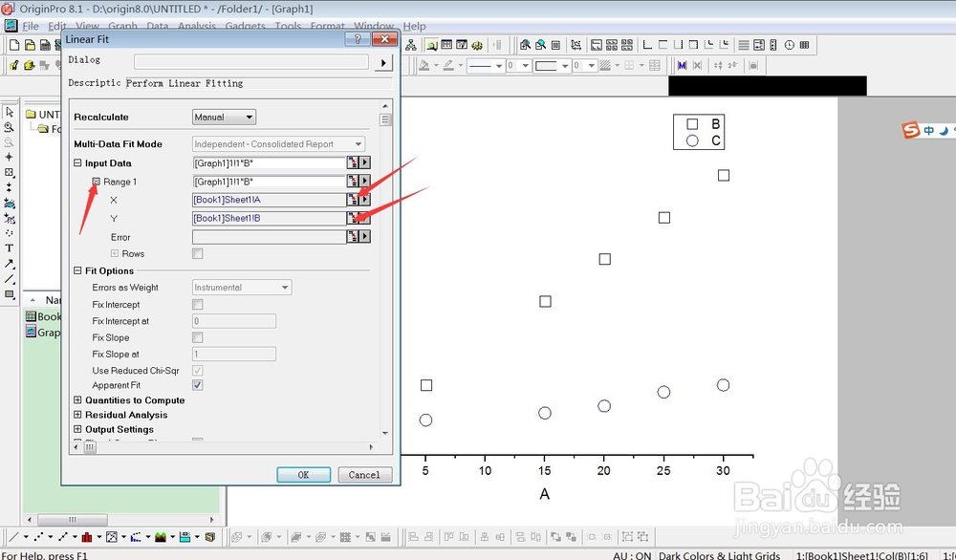The width and height of the screenshot is (956, 560).
Task: Click the Line plot icon in the bottom toolbar
Action: point(14,537)
